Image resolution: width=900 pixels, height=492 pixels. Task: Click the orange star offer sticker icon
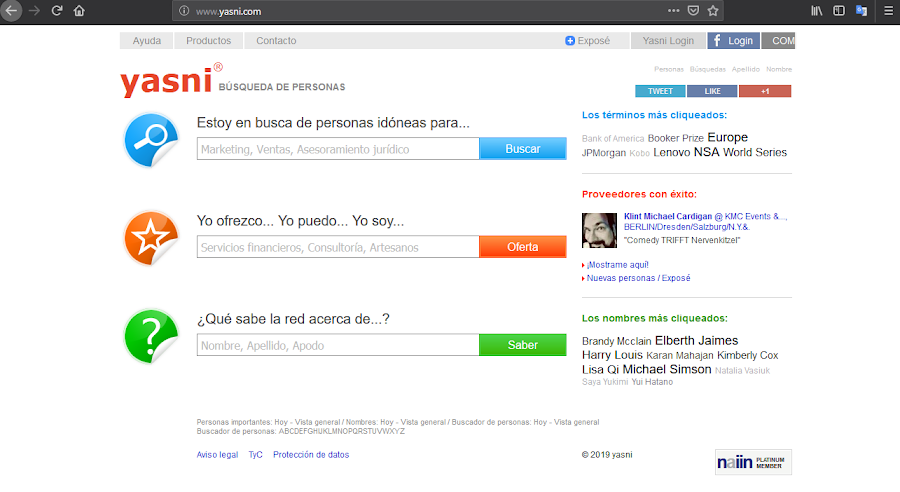[152, 238]
